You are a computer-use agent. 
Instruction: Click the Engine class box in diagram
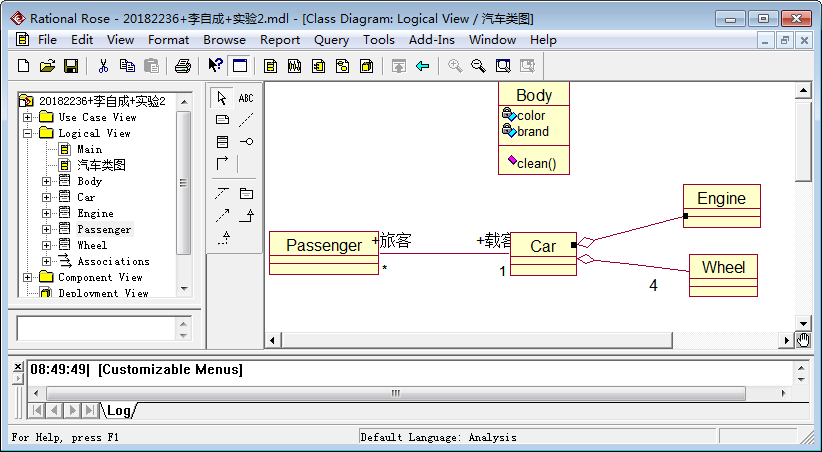[x=721, y=206]
